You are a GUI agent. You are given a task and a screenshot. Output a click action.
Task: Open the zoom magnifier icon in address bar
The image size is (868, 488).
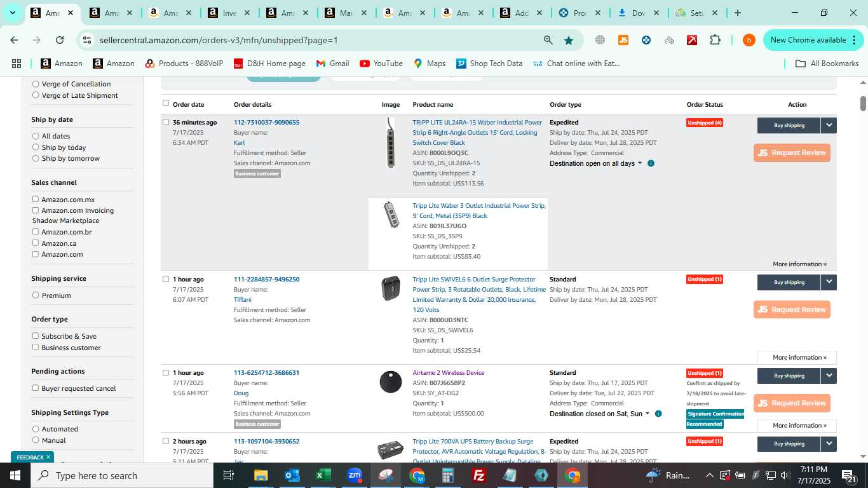point(548,40)
